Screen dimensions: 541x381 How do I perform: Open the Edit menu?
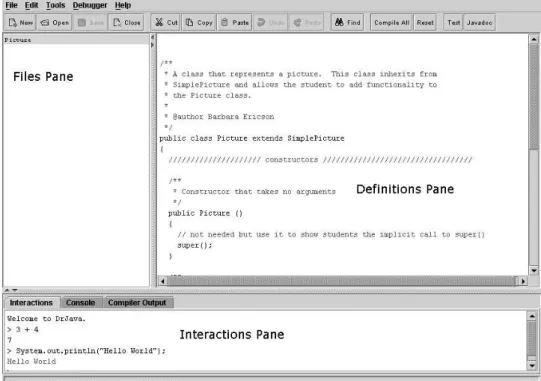(x=31, y=5)
